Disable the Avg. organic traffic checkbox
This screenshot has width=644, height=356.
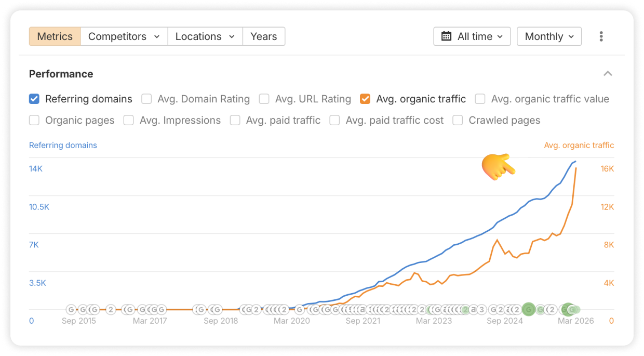[365, 99]
